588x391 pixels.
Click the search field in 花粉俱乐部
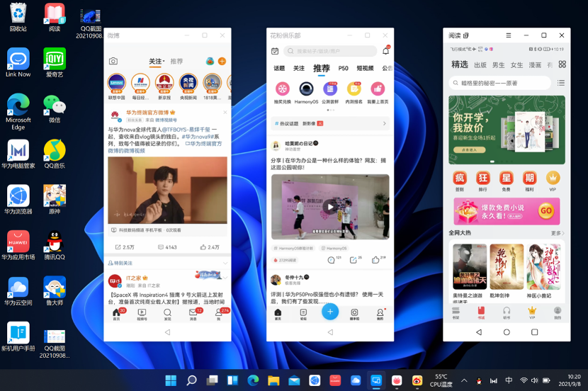coord(330,51)
